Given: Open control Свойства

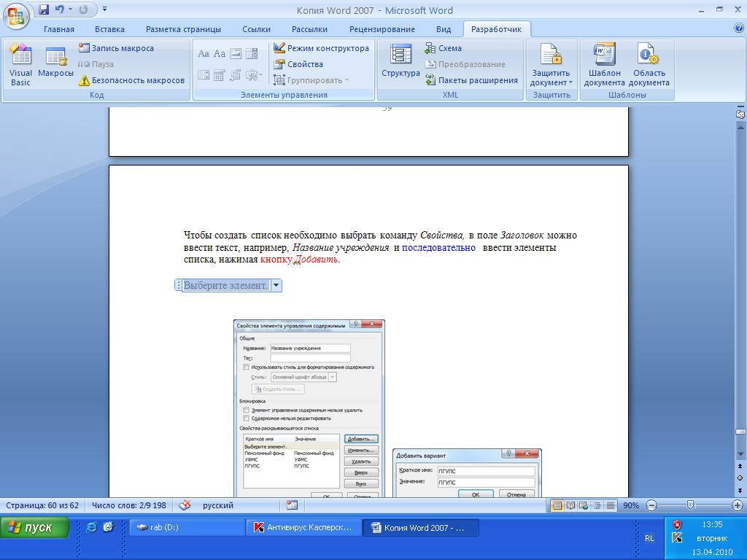Looking at the screenshot, I should coord(298,64).
